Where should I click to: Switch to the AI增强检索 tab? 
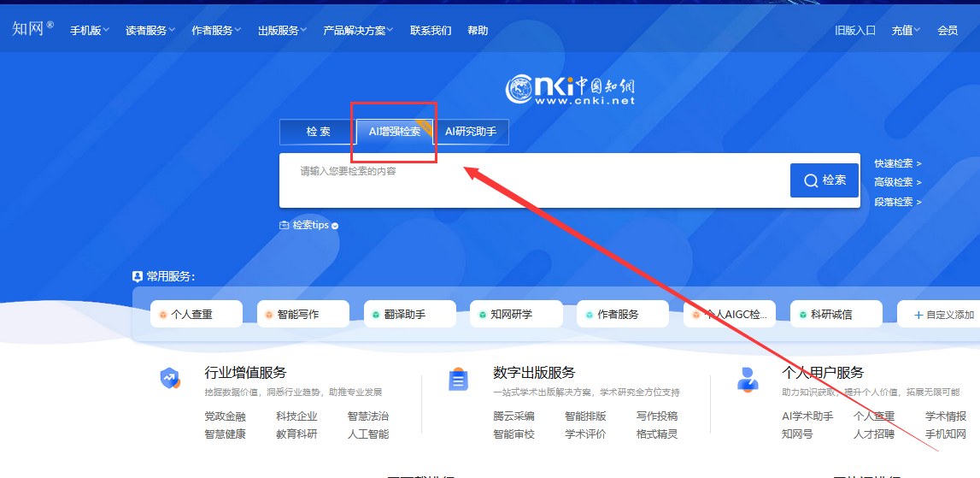click(395, 132)
